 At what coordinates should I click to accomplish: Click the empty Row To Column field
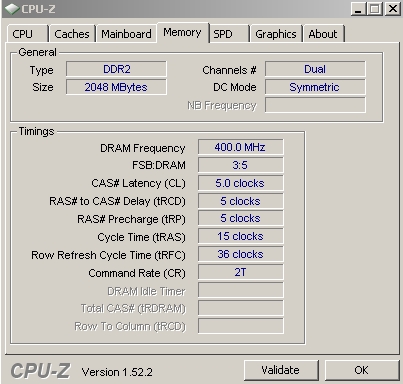[240, 326]
